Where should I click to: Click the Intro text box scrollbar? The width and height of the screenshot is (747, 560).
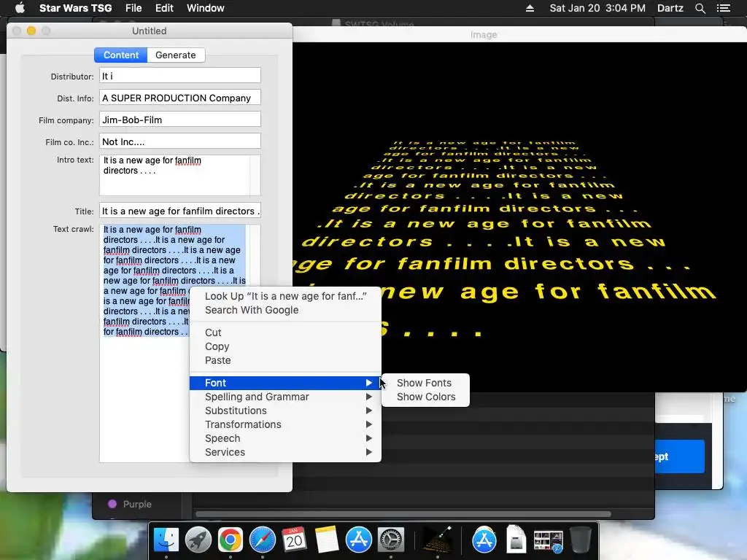(255, 175)
